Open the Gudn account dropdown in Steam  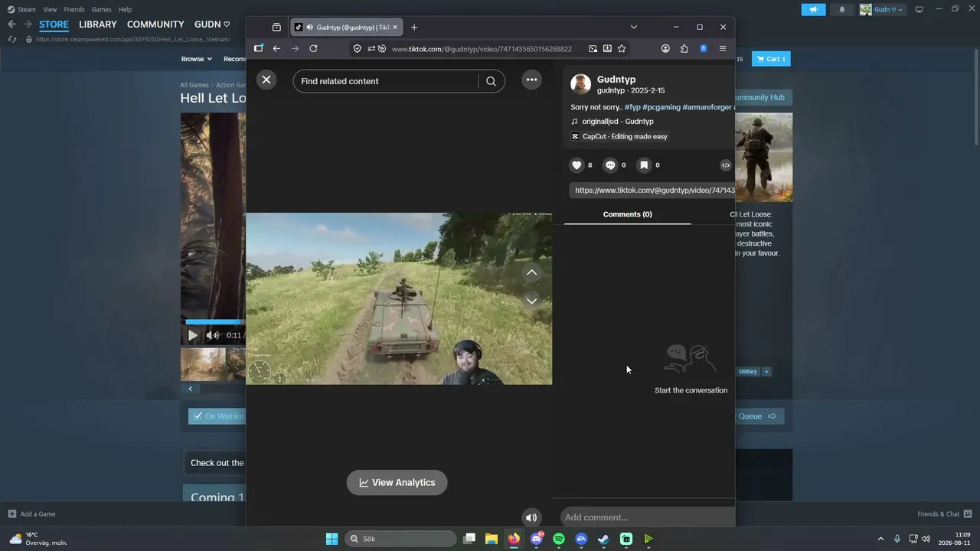pos(882,9)
